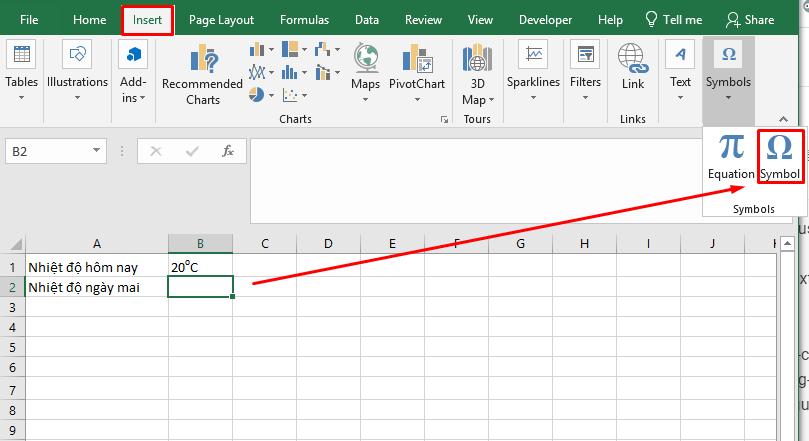Switch to the Formulas tab
The width and height of the screenshot is (809, 441).
tap(304, 20)
